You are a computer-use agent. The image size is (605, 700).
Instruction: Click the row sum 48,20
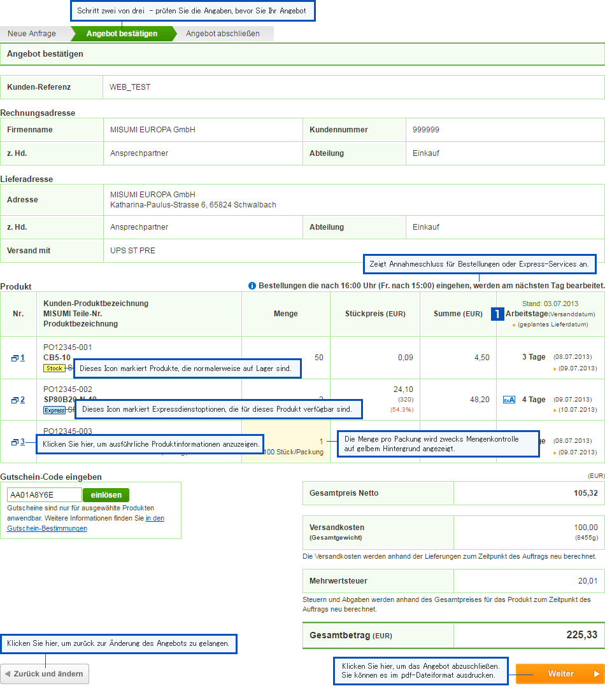pyautogui.click(x=480, y=400)
